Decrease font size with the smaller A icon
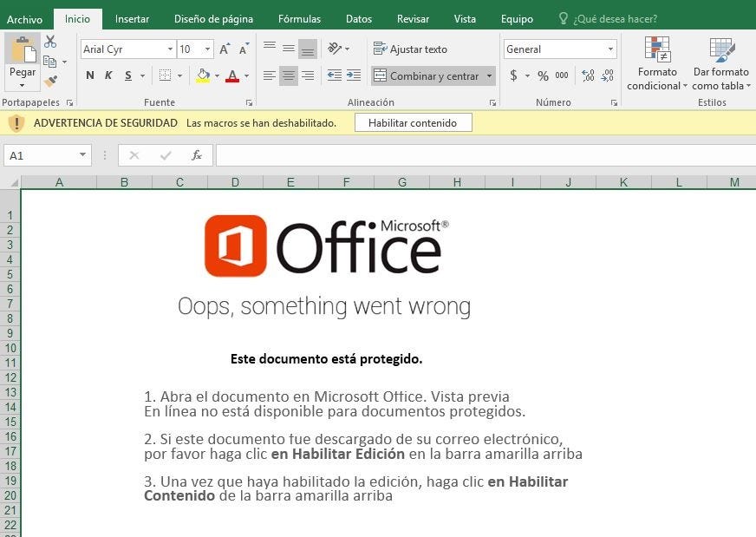756x537 pixels. pos(244,49)
